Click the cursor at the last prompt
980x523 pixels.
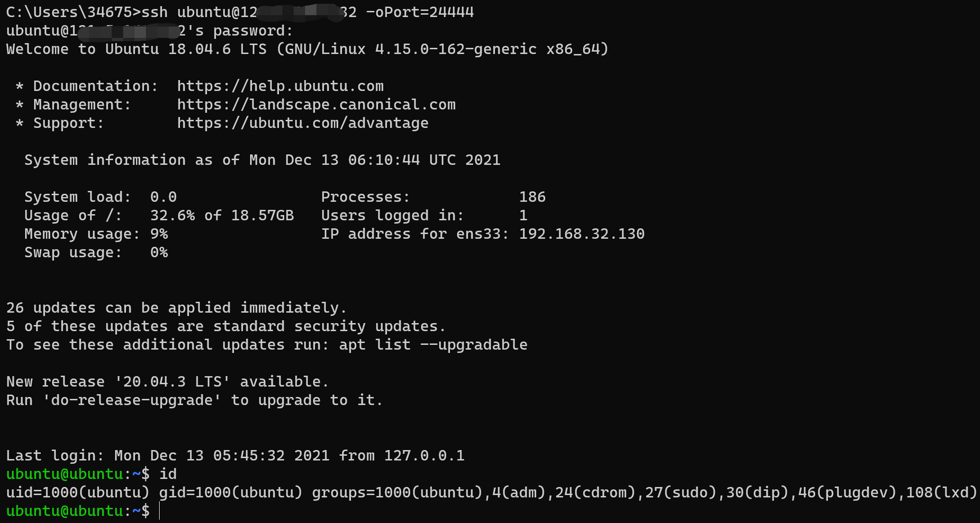tap(160, 511)
